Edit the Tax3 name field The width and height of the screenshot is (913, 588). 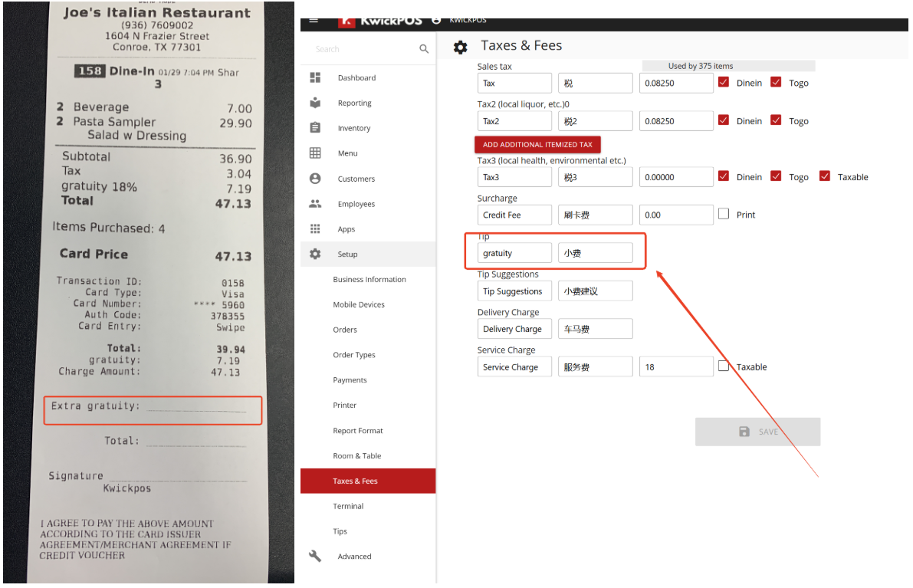pyautogui.click(x=514, y=176)
